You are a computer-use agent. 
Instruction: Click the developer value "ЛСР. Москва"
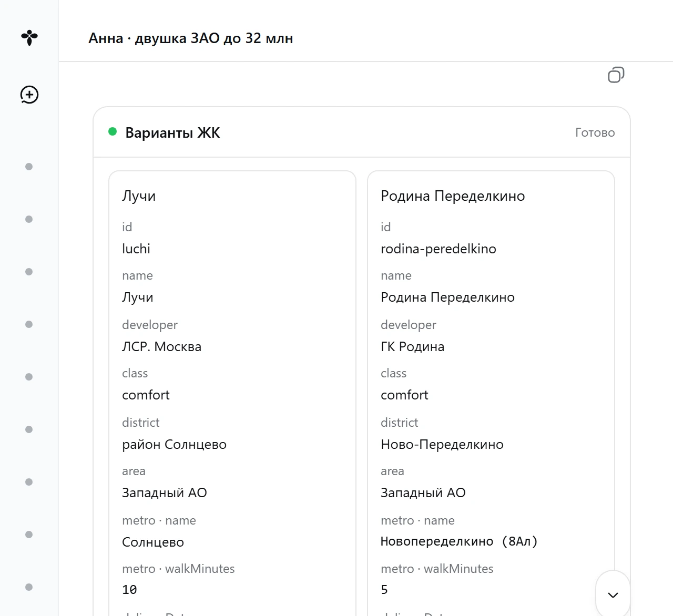point(161,346)
